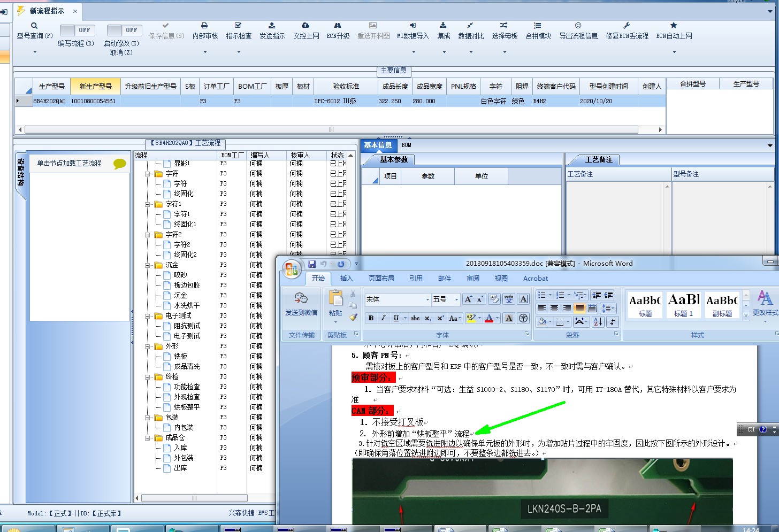
Task: Toggle superscript formatting in Word
Action: click(440, 318)
